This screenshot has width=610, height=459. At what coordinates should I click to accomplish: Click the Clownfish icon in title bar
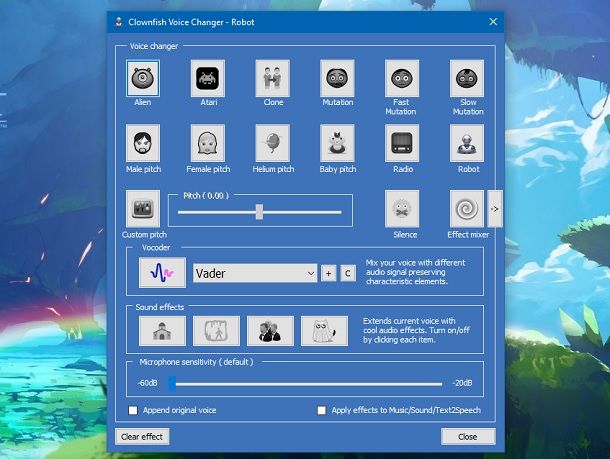tap(119, 22)
